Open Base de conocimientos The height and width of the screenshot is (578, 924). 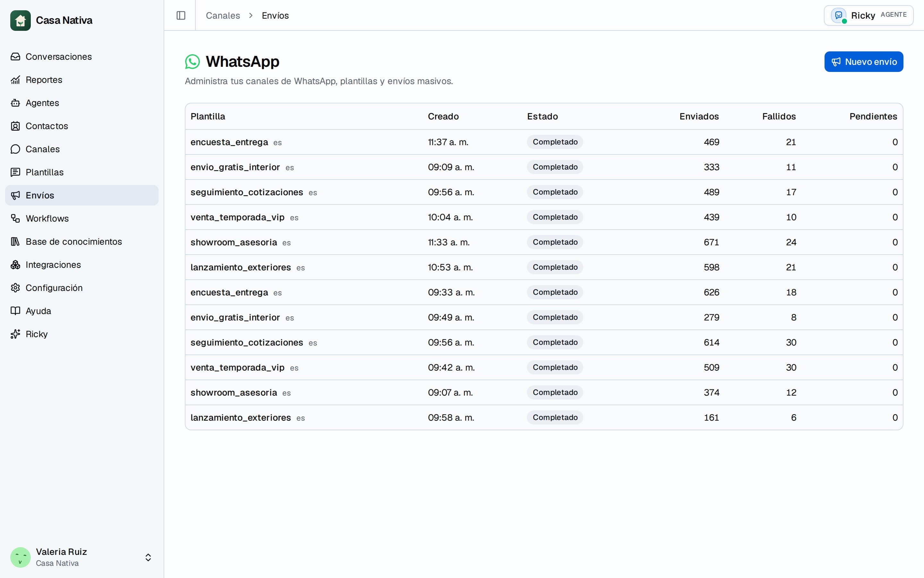coord(82,241)
